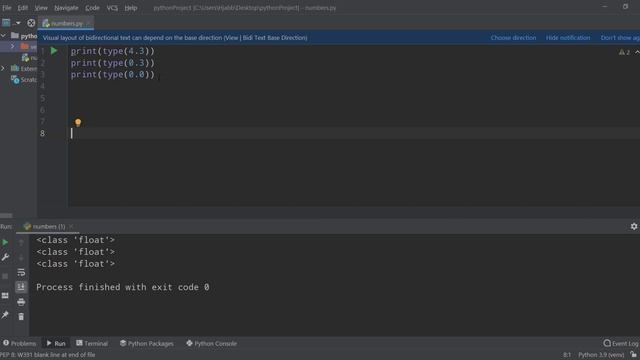Click the PEP 8 W391 status bar message
The height and width of the screenshot is (360, 640).
[48, 355]
